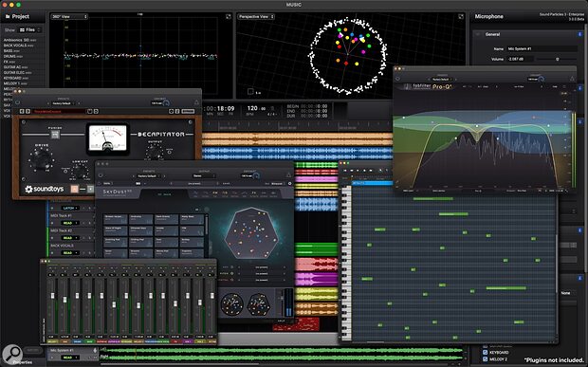Screen dimensions: 588x367
Task: Click the Project folder icon
Action: pos(8,16)
